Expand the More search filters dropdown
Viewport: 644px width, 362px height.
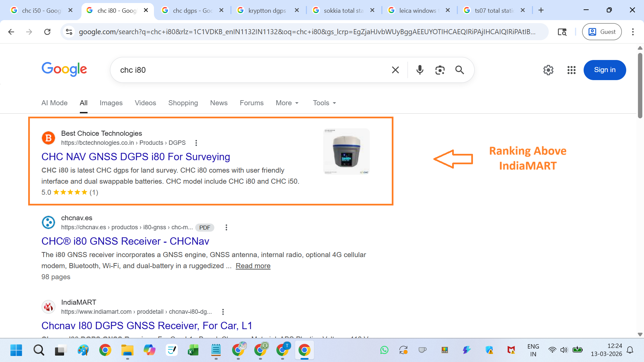pos(287,103)
